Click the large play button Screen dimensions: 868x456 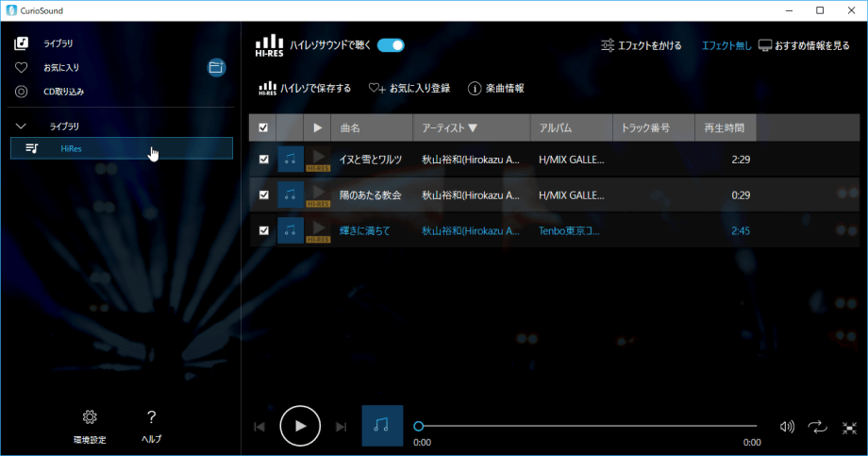[300, 426]
